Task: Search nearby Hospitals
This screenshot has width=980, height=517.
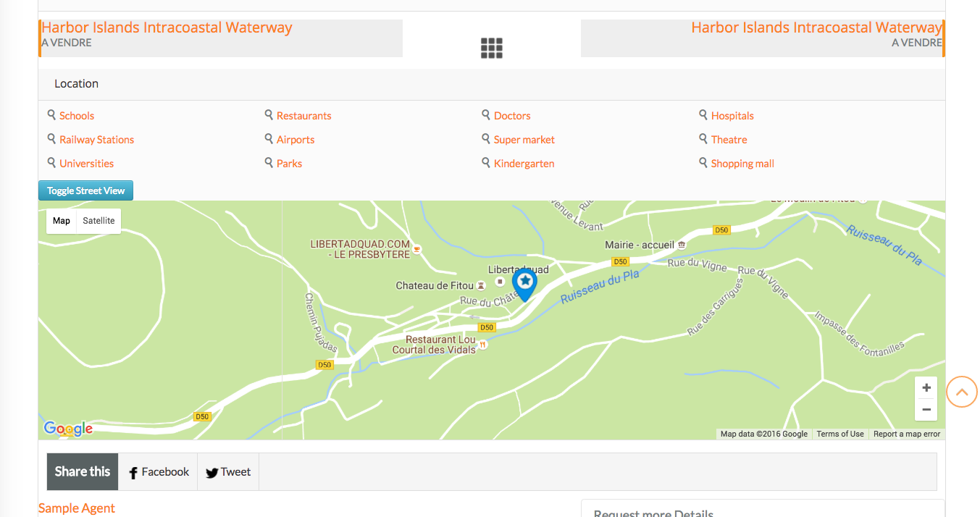Action: coord(732,116)
